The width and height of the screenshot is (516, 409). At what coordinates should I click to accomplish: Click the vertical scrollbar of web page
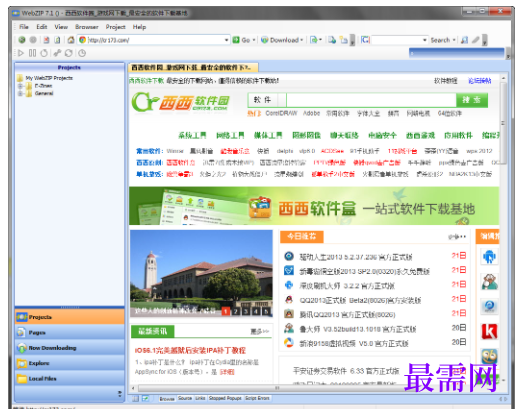[503, 123]
